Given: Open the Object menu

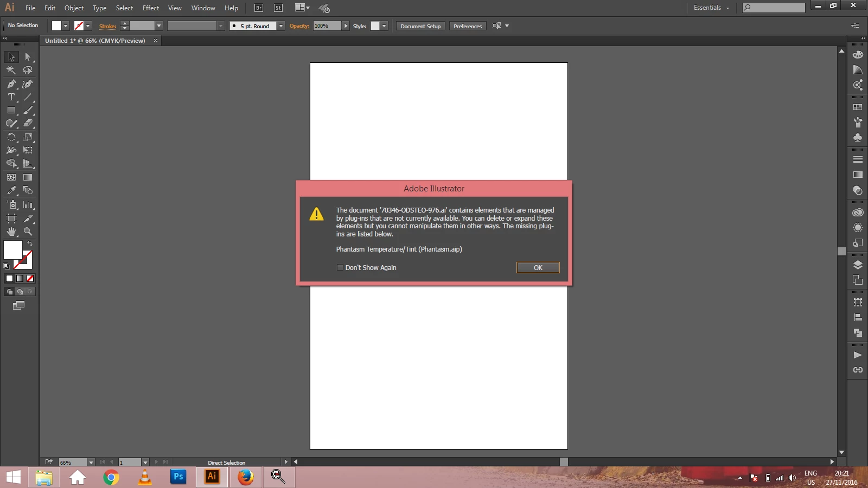Looking at the screenshot, I should click(x=74, y=8).
